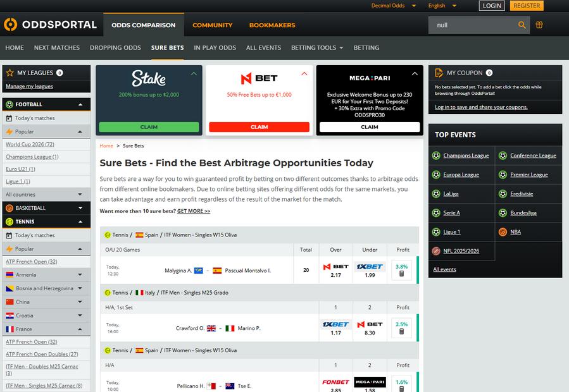569x392 pixels.
Task: Click the NBA basketball icon in Top Events
Action: 503,232
